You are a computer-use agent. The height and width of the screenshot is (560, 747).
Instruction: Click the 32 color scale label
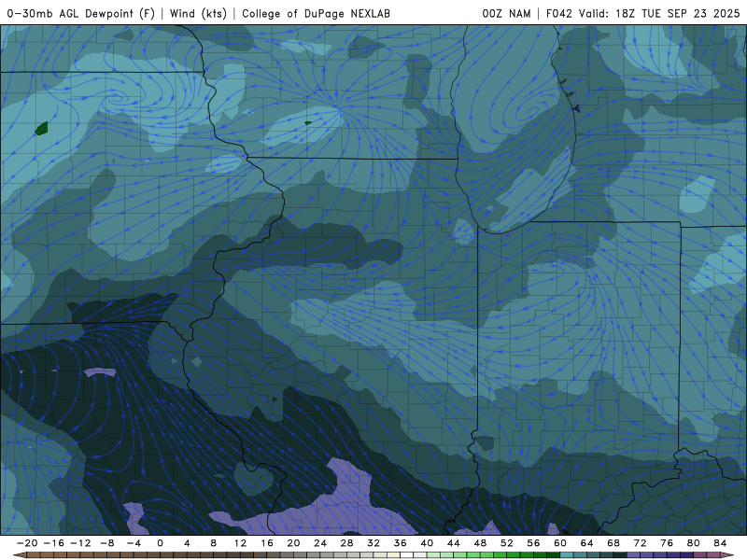(x=373, y=543)
